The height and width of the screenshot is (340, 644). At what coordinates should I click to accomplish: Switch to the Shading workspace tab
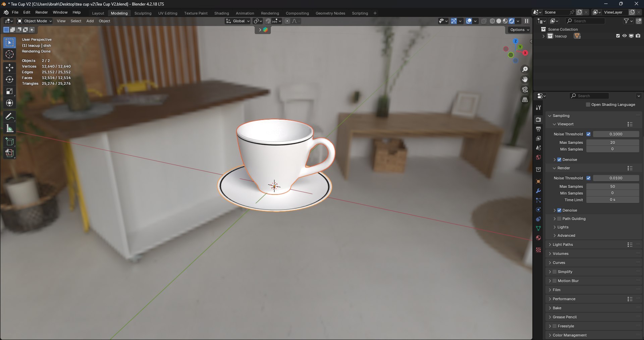click(x=221, y=13)
